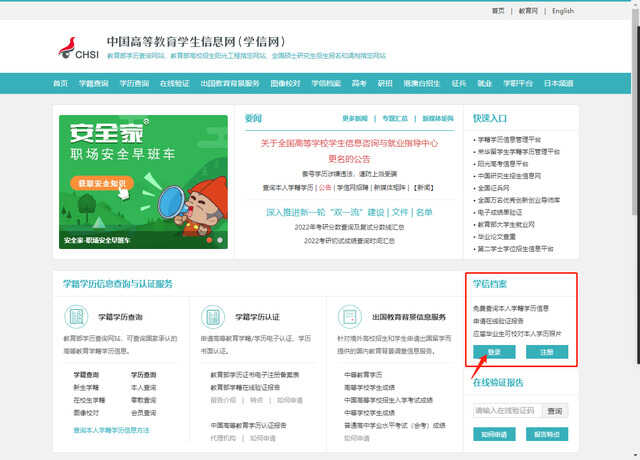Click the 登录 button under 学信档案
The height and width of the screenshot is (460, 640).
pyautogui.click(x=494, y=352)
